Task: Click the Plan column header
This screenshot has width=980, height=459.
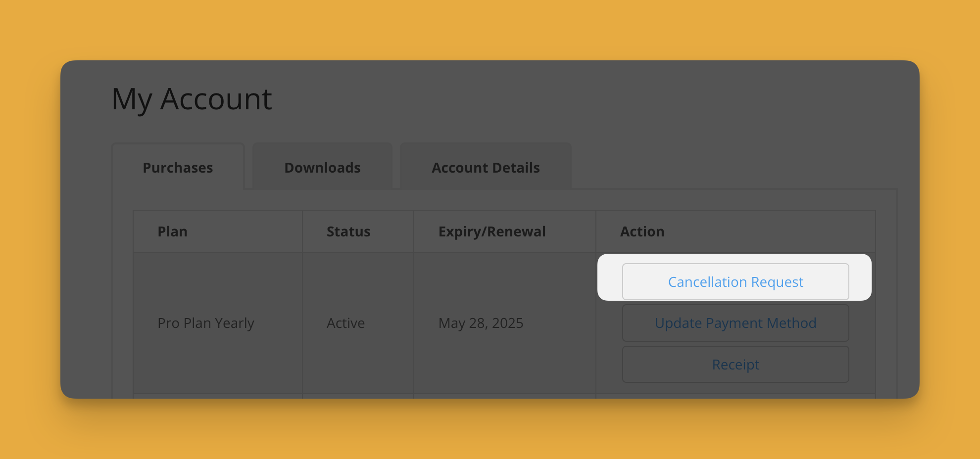Action: point(172,231)
